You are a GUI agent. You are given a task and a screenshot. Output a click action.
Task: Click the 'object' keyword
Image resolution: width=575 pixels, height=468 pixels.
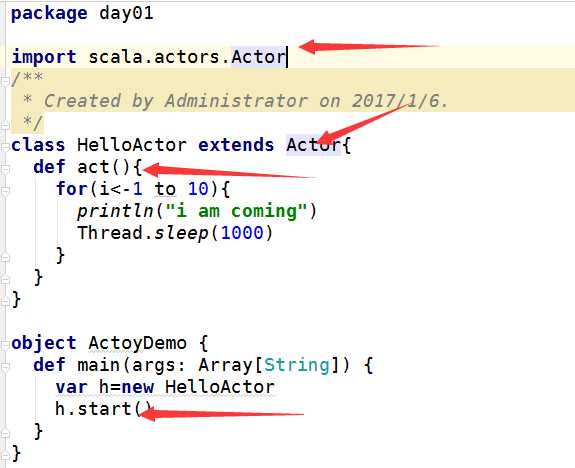44,344
